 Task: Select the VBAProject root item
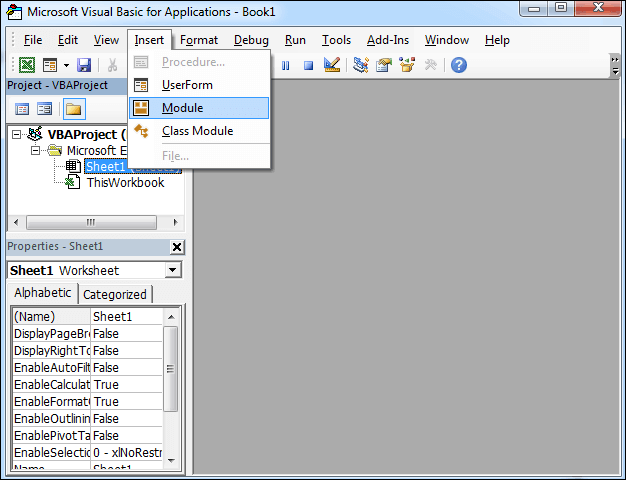87,135
